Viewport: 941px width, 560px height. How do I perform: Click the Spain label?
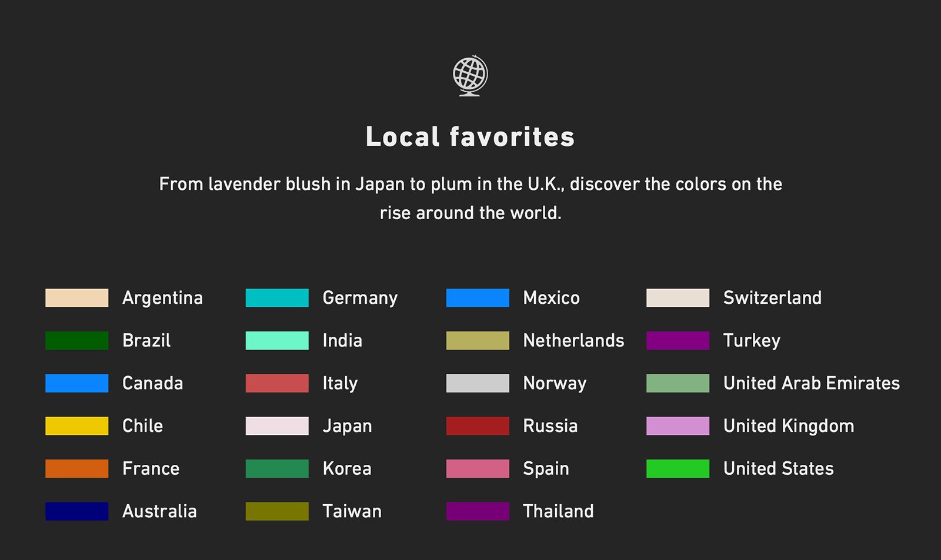pos(546,469)
